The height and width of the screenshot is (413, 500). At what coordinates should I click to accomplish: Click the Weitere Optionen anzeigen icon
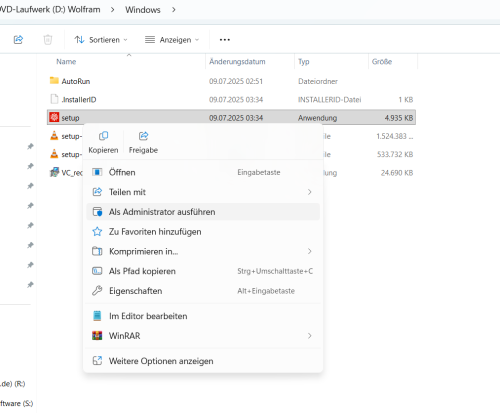97,361
